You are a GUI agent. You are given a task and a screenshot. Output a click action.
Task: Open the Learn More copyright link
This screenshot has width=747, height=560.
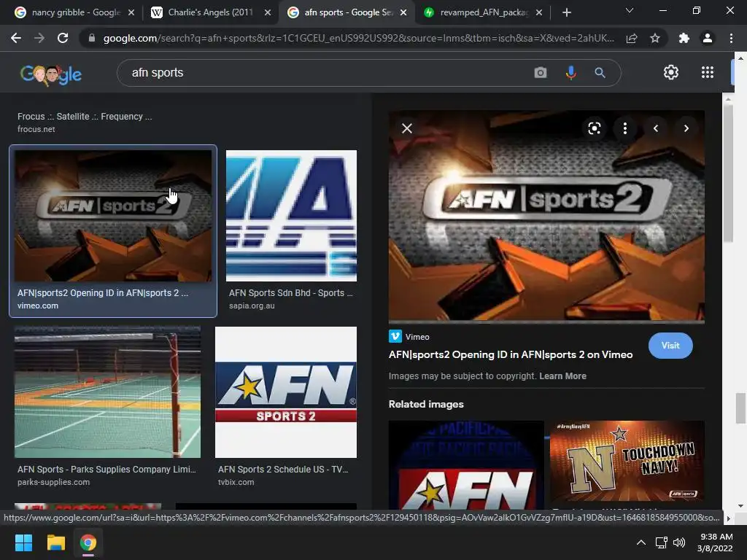[x=562, y=376]
